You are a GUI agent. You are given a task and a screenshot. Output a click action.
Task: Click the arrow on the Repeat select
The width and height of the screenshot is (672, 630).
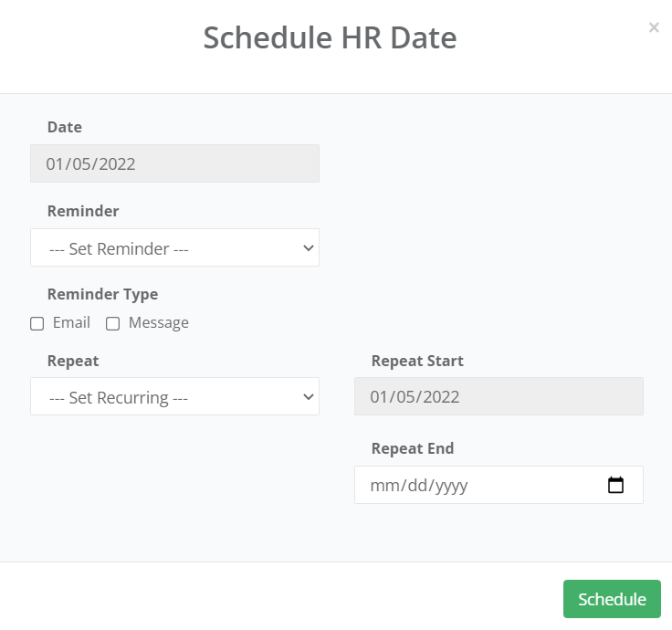coord(308,396)
